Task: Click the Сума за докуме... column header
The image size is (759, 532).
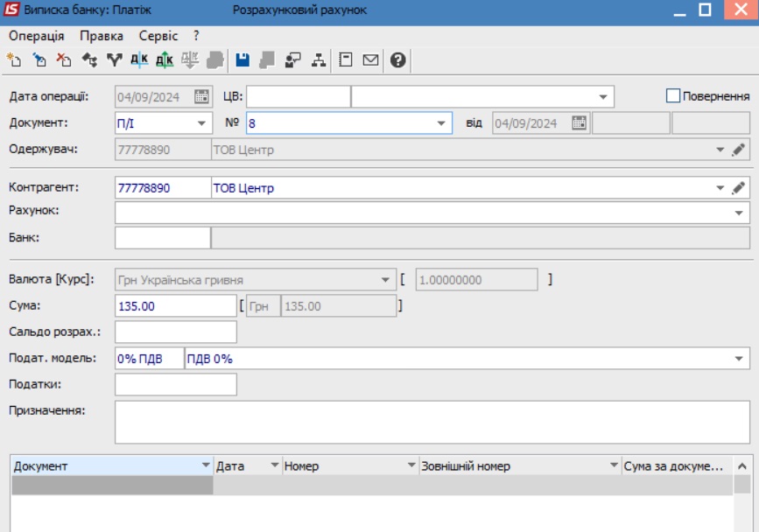Action: [x=676, y=465]
